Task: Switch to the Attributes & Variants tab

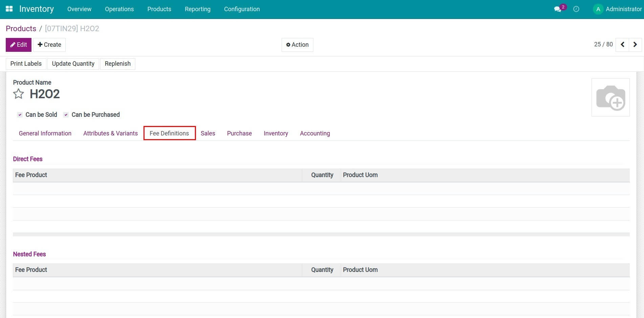Action: coord(110,133)
